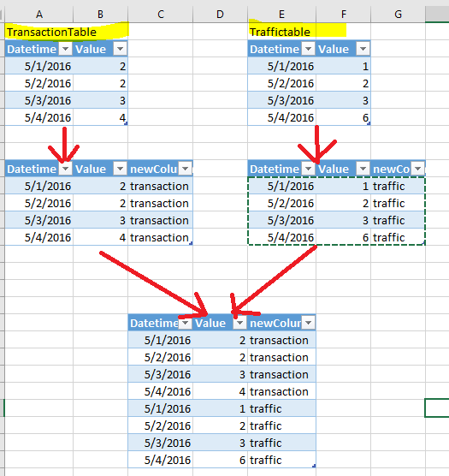Click 'Datetime' header text in combined eight-row table
The width and height of the screenshot is (449, 476).
click(x=154, y=324)
